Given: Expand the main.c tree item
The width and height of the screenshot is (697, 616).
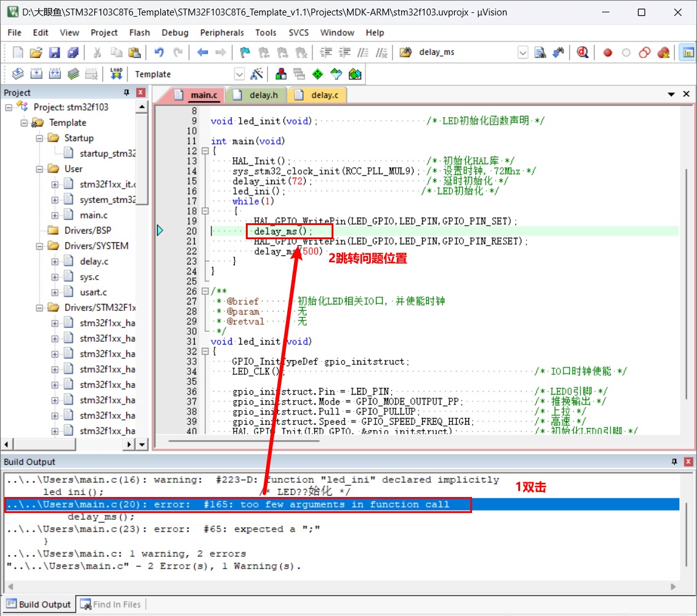Looking at the screenshot, I should coord(55,215).
